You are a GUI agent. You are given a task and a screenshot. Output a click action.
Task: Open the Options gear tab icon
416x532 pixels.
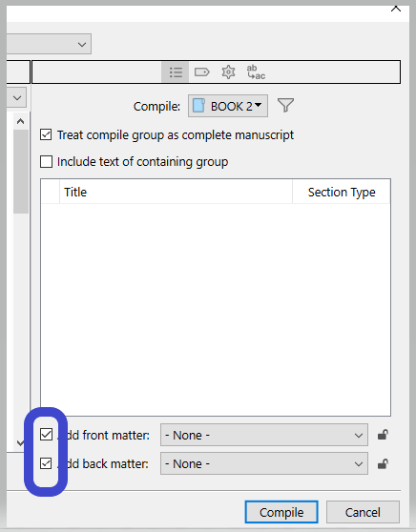pos(228,72)
